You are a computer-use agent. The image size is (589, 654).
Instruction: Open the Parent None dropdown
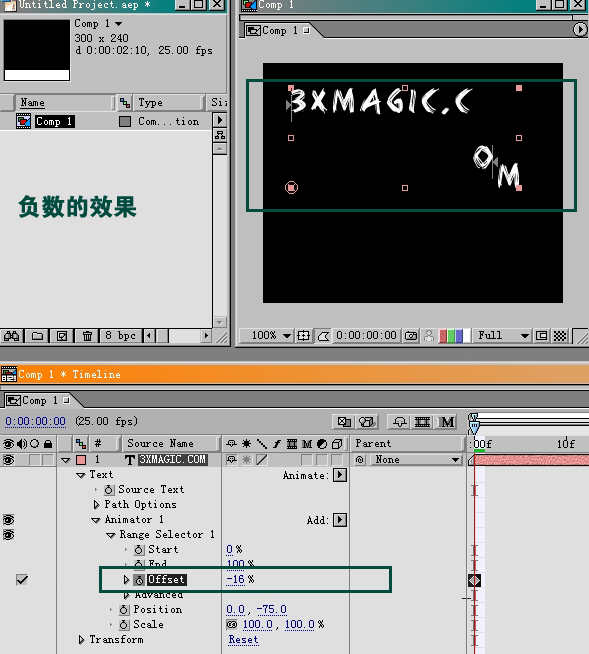pyautogui.click(x=415, y=460)
